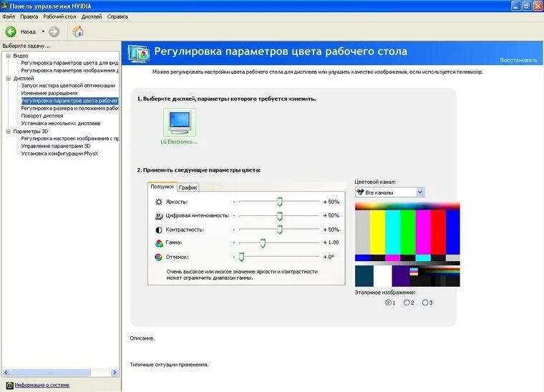
Task: Collapse the Дисплей tree section
Action: [9, 79]
